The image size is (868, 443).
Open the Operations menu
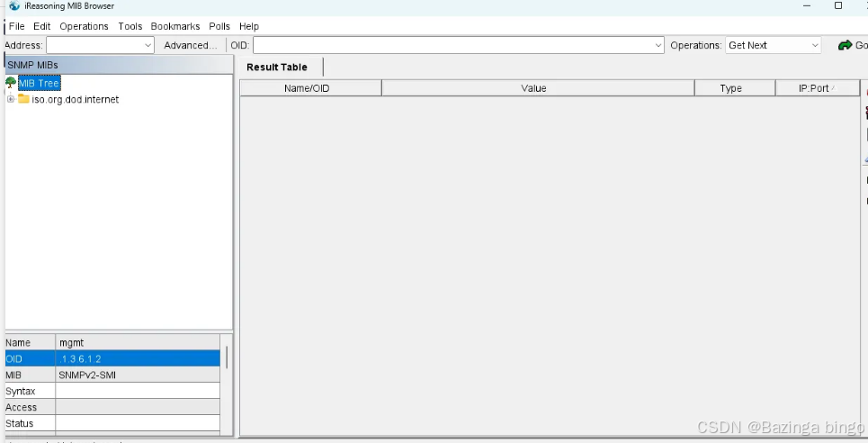click(x=85, y=26)
